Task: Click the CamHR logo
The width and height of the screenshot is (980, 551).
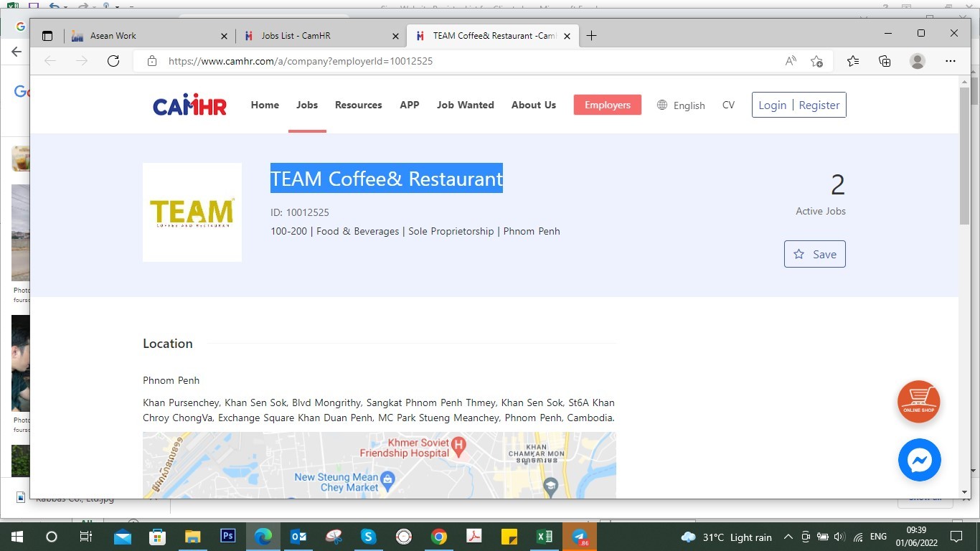Action: click(189, 105)
